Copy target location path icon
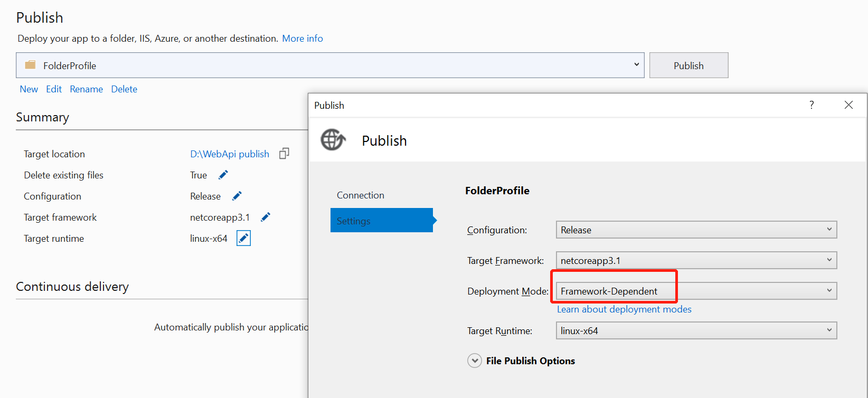The height and width of the screenshot is (398, 868). tap(284, 154)
